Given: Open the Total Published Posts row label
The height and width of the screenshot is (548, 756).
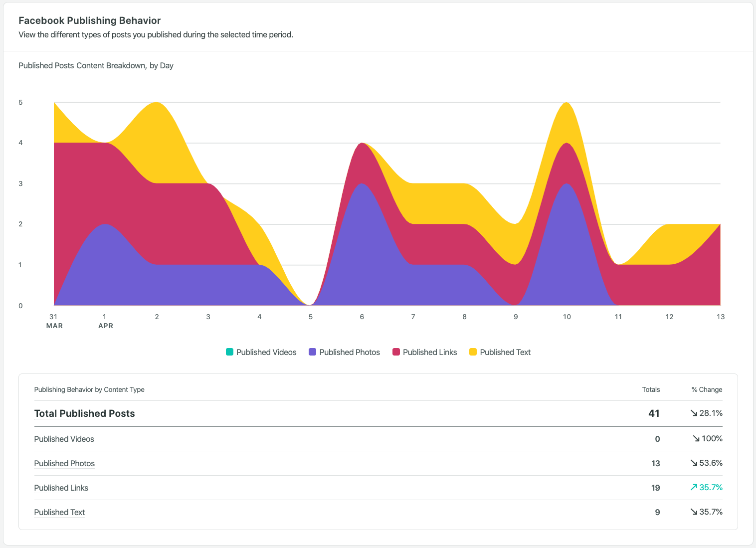Looking at the screenshot, I should pyautogui.click(x=84, y=413).
